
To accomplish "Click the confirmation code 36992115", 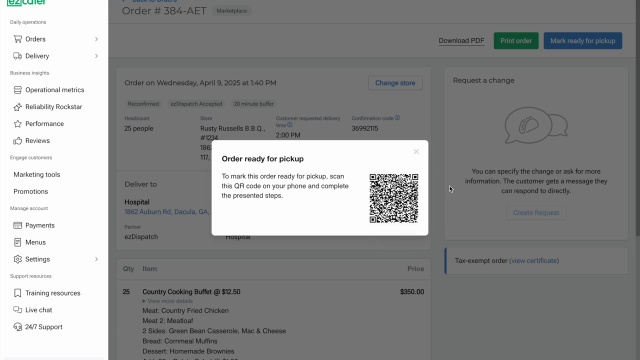I will tap(365, 129).
